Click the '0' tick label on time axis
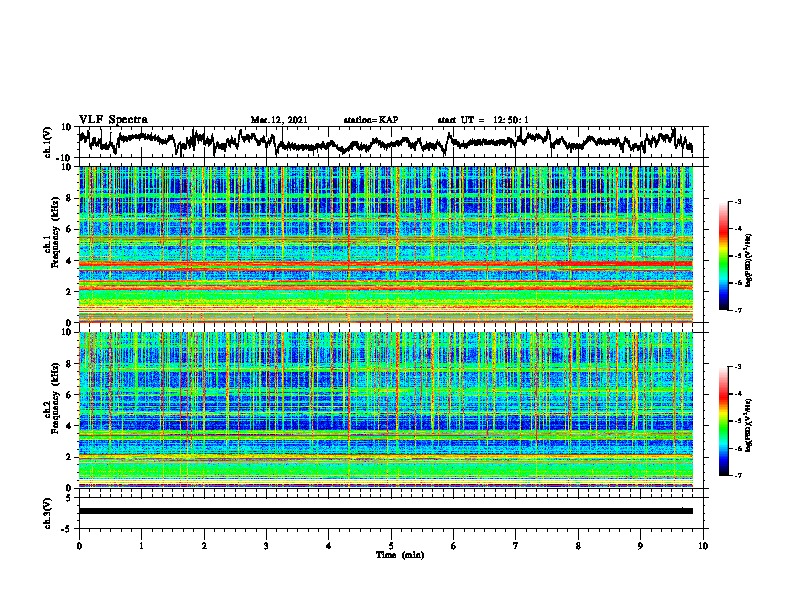Screen dimensions: 792x612 (x=79, y=546)
